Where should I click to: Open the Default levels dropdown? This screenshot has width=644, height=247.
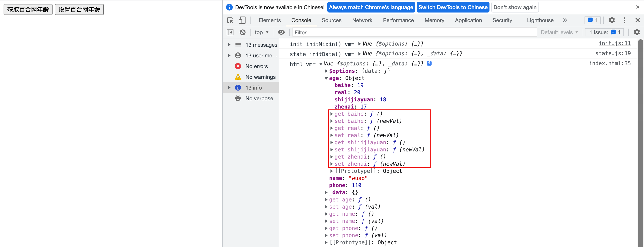point(559,32)
